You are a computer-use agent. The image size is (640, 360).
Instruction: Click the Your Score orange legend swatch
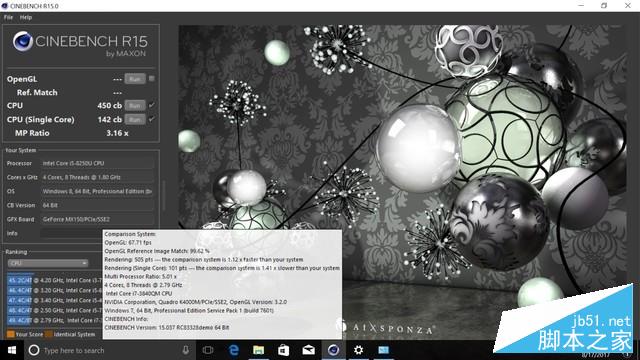coord(11,334)
